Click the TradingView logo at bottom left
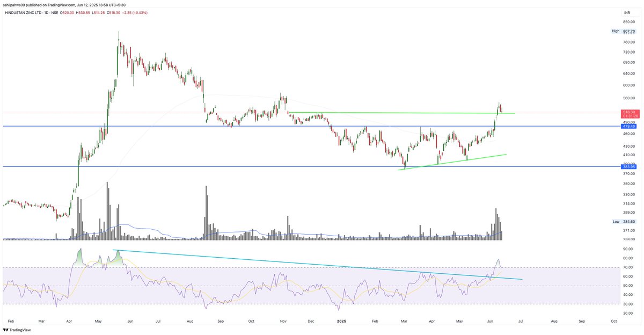Image resolution: width=644 pixels, height=335 pixels. point(17,330)
